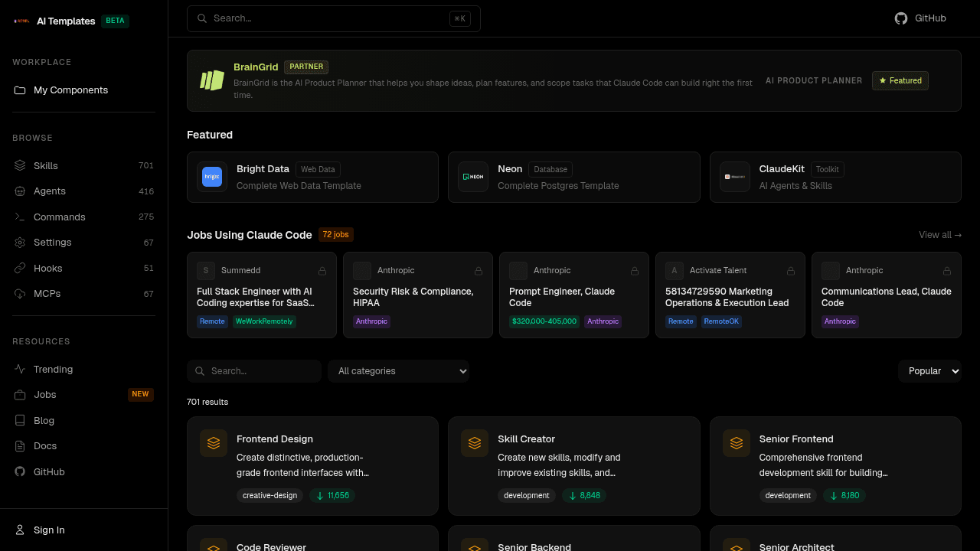Click the lock icon on Communications Lead job
Image resolution: width=980 pixels, height=551 pixels.
[946, 271]
